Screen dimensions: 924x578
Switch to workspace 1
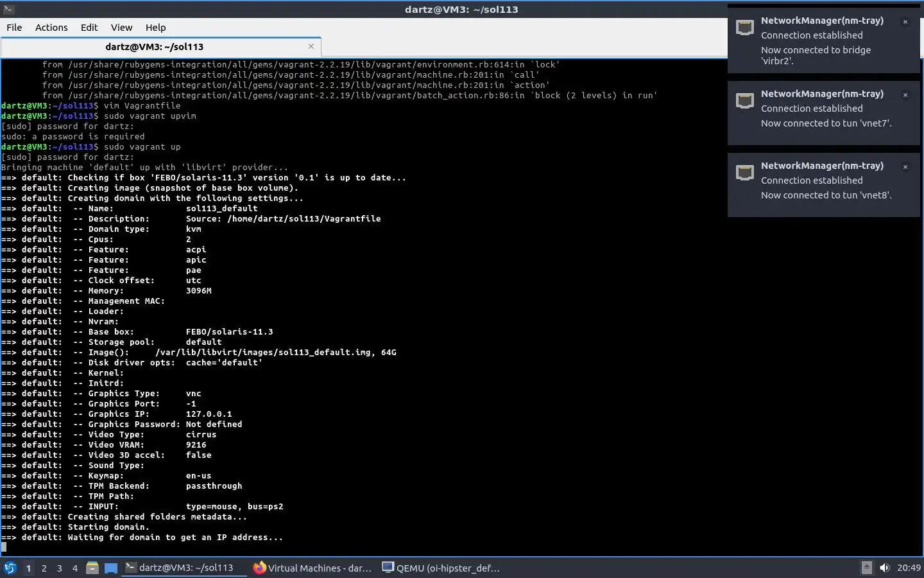(28, 568)
